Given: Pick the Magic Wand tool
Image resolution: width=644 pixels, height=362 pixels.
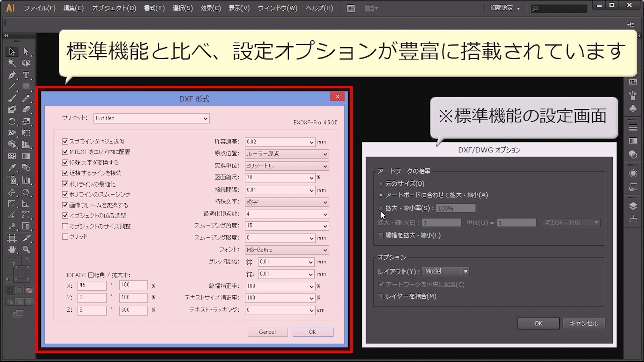Looking at the screenshot, I should pos(12,63).
